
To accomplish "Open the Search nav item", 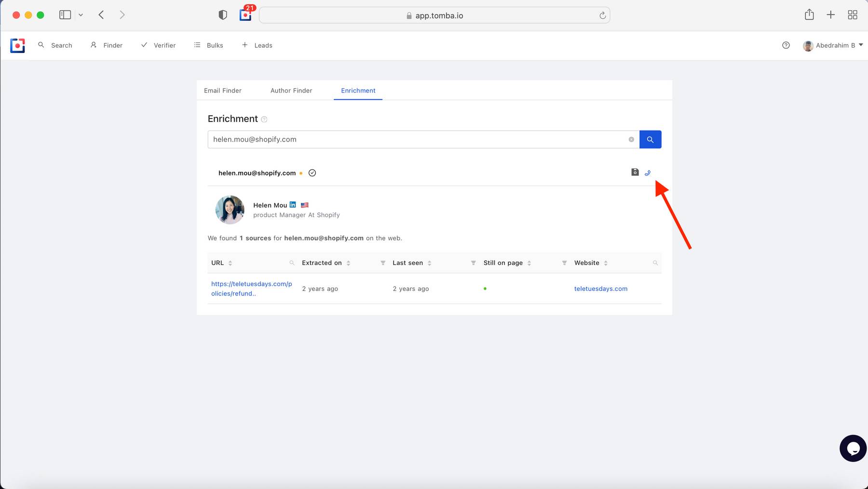I will [x=55, y=45].
